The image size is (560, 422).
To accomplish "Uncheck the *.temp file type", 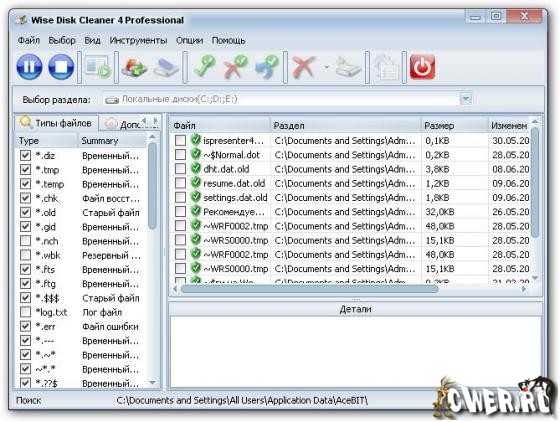I will click(25, 184).
